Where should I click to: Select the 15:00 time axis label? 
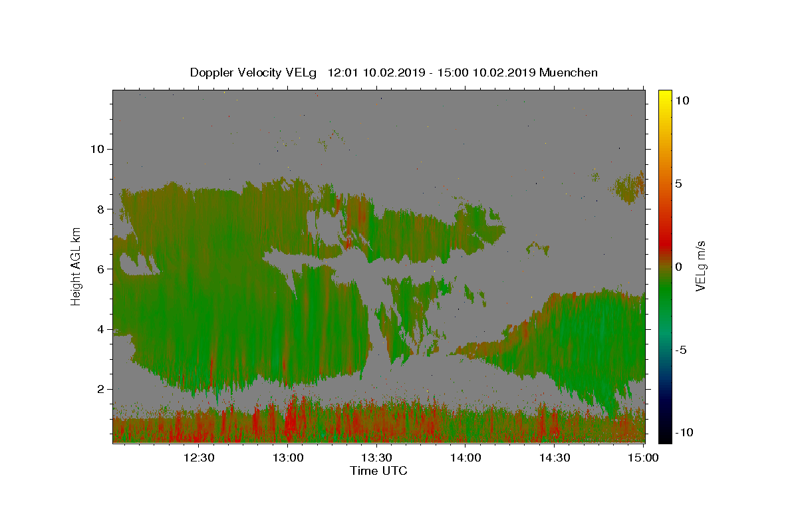point(643,458)
